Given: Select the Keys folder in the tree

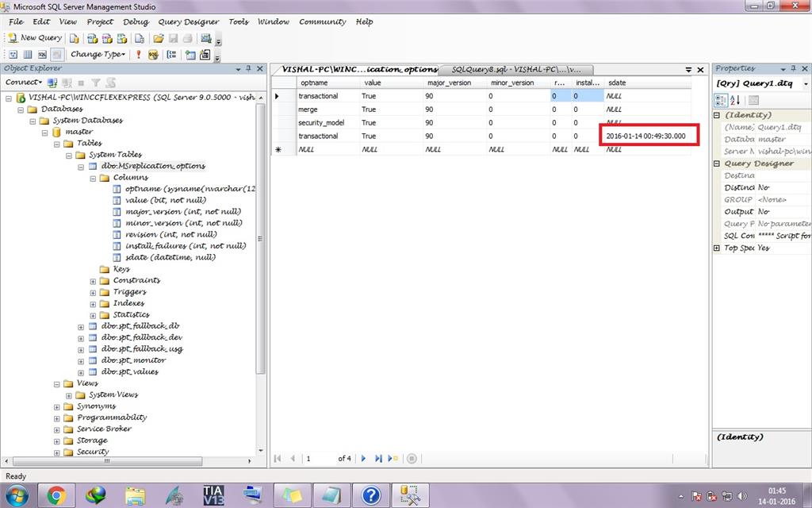Looking at the screenshot, I should click(x=121, y=269).
